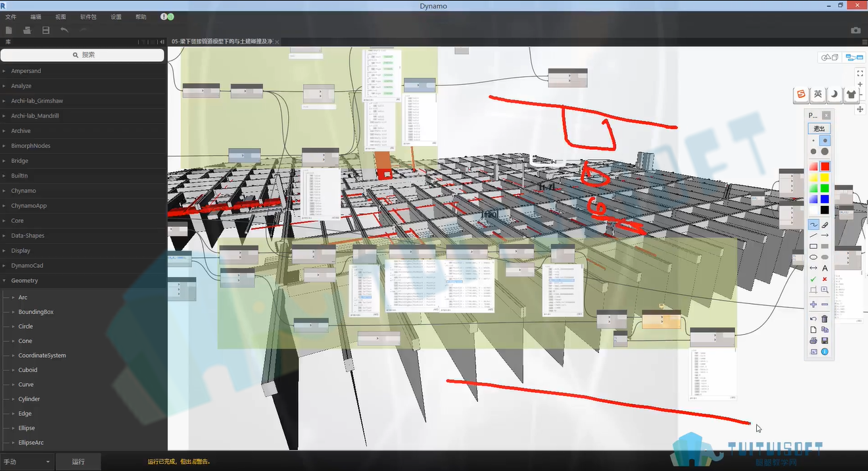This screenshot has width=868, height=471.
Task: Open the run mode dropdown showing 手动
Action: [27, 462]
